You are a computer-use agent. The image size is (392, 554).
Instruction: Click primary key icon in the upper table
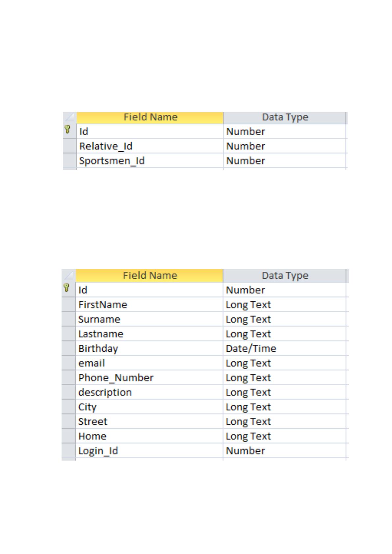click(x=67, y=129)
